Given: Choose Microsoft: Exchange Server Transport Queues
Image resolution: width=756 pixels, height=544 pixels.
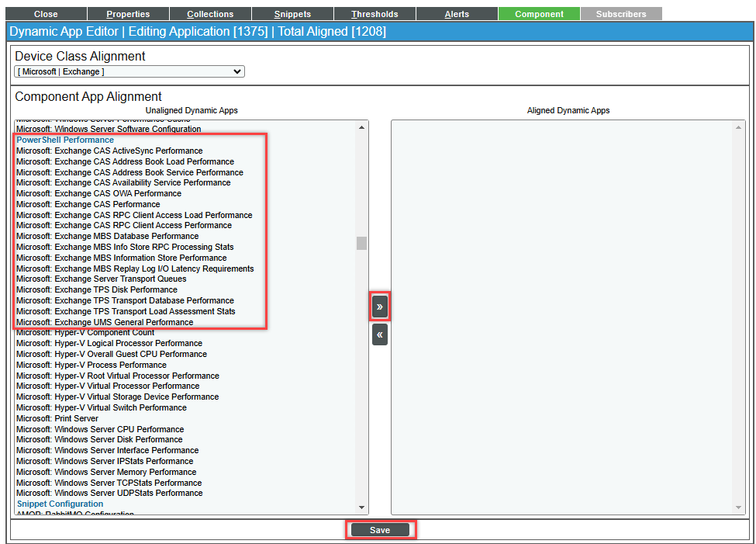Looking at the screenshot, I should click(x=101, y=279).
